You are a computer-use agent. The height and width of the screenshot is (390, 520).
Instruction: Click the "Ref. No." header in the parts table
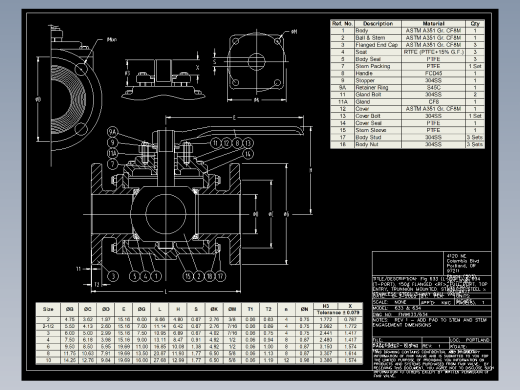point(342,24)
